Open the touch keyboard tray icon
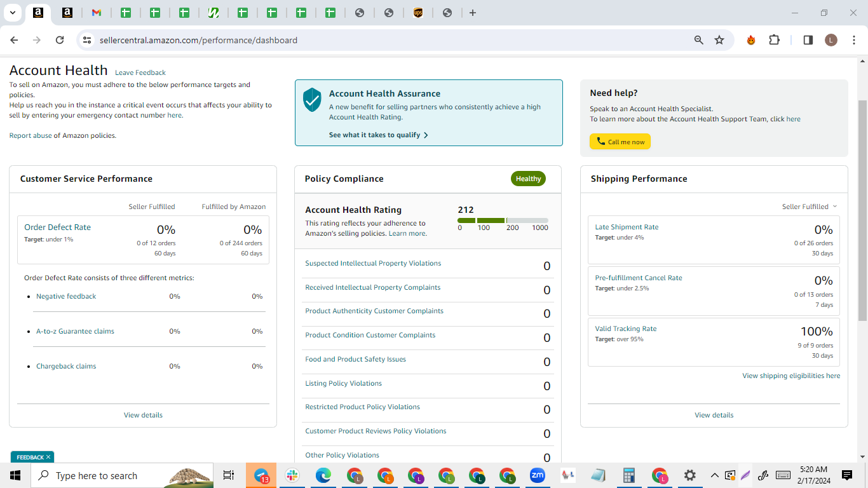 coord(783,475)
